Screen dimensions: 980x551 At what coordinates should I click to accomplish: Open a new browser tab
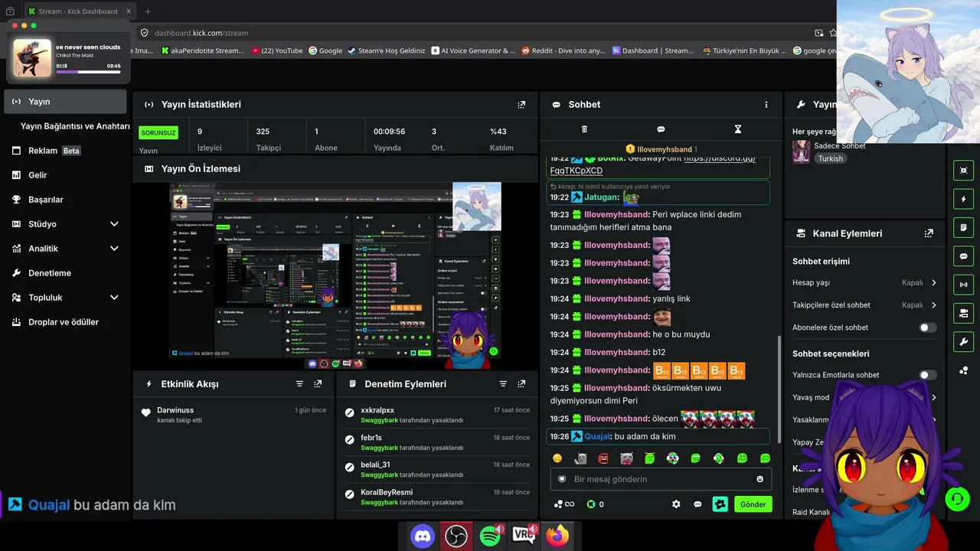148,11
